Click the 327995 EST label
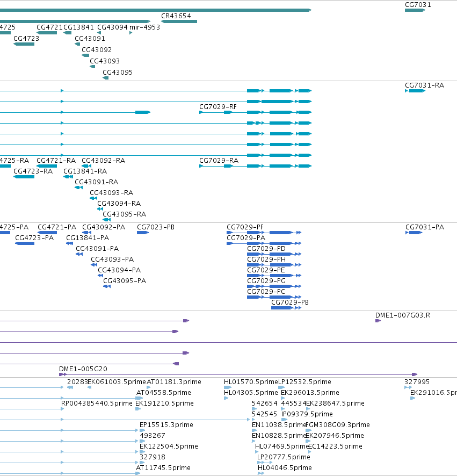Viewport: 457px width, 476px height. (417, 382)
